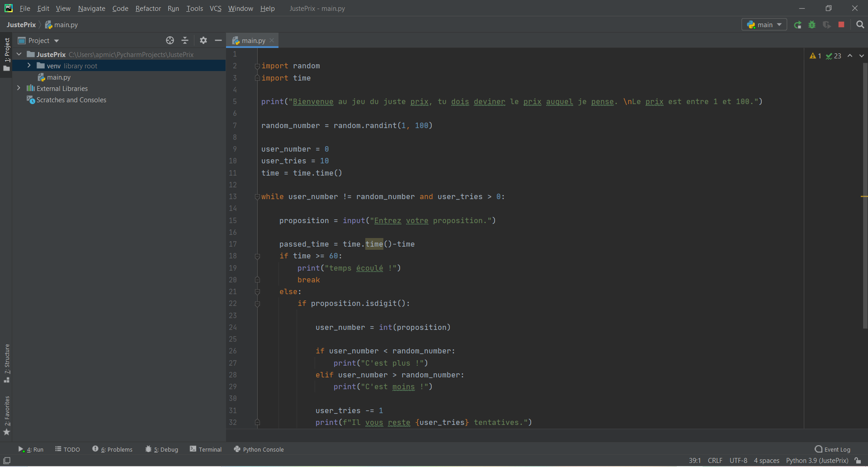Screen dimensions: 868x467
Task: Click Locate/Select Opened File target icon
Action: (170, 40)
